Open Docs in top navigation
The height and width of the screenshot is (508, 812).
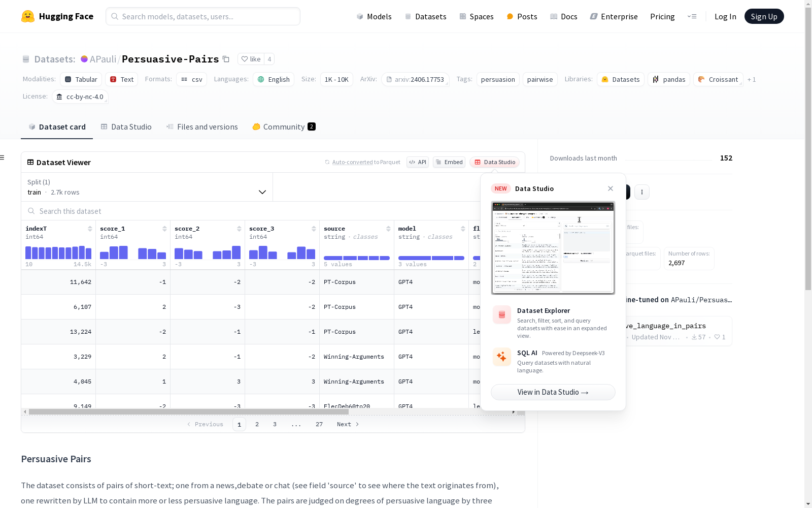click(564, 16)
